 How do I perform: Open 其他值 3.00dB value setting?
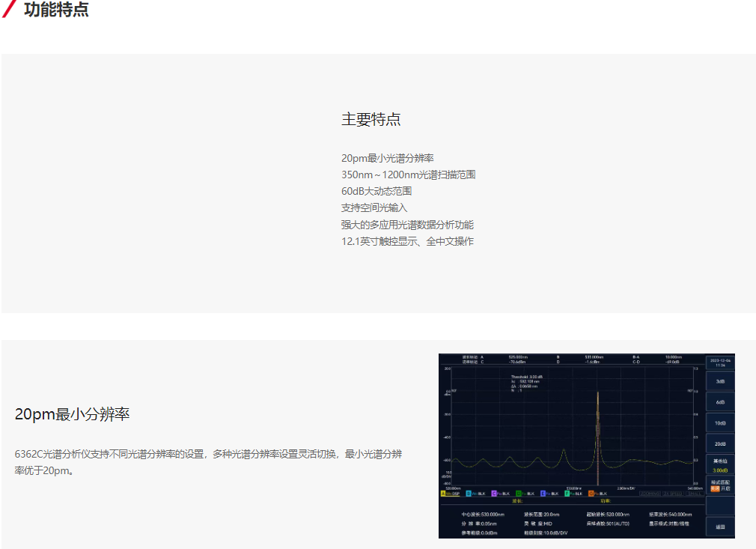point(719,465)
